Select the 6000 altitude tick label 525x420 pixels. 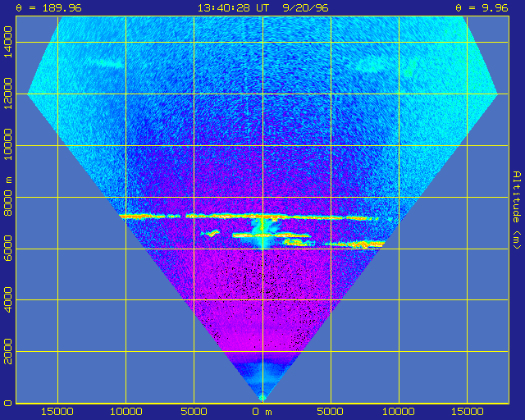pos(7,249)
